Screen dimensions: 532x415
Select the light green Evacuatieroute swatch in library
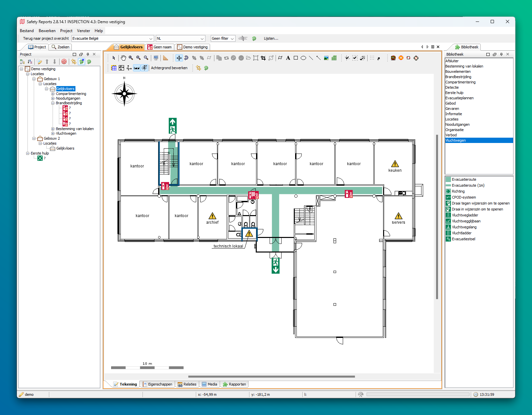click(448, 179)
